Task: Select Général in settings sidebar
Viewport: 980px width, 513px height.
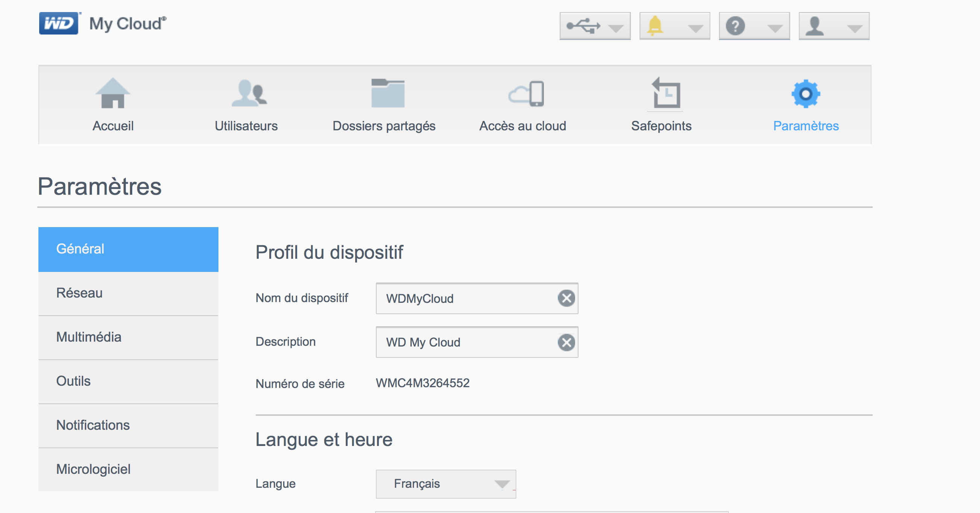Action: pyautogui.click(x=128, y=249)
